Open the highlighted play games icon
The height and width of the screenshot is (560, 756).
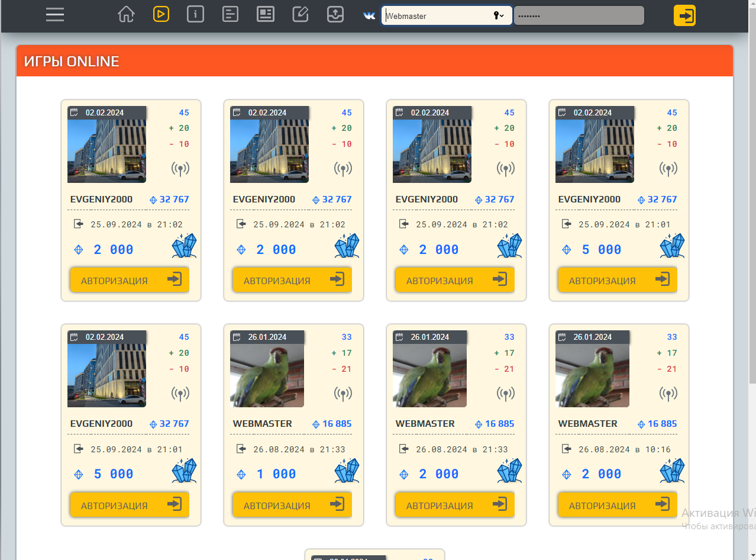tap(161, 14)
